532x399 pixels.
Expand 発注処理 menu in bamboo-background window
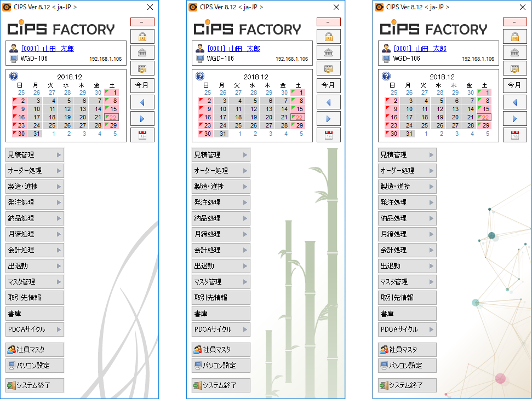click(x=221, y=203)
